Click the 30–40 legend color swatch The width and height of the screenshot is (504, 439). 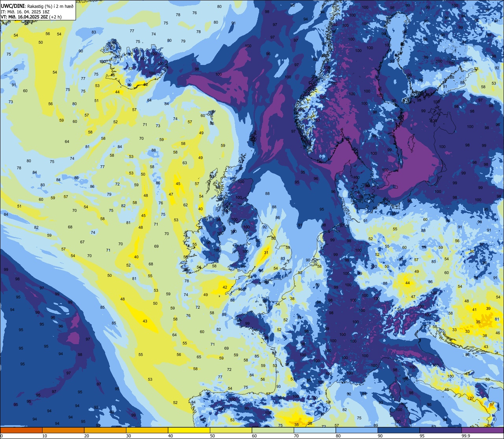click(147, 430)
